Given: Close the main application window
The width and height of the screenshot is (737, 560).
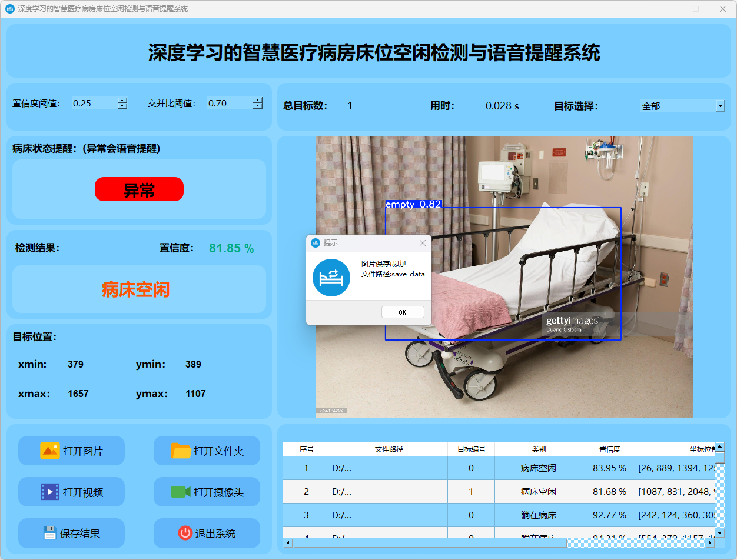Looking at the screenshot, I should [x=723, y=9].
